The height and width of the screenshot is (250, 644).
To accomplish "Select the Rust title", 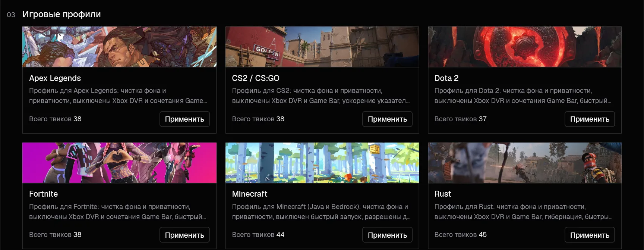I will click(x=443, y=194).
